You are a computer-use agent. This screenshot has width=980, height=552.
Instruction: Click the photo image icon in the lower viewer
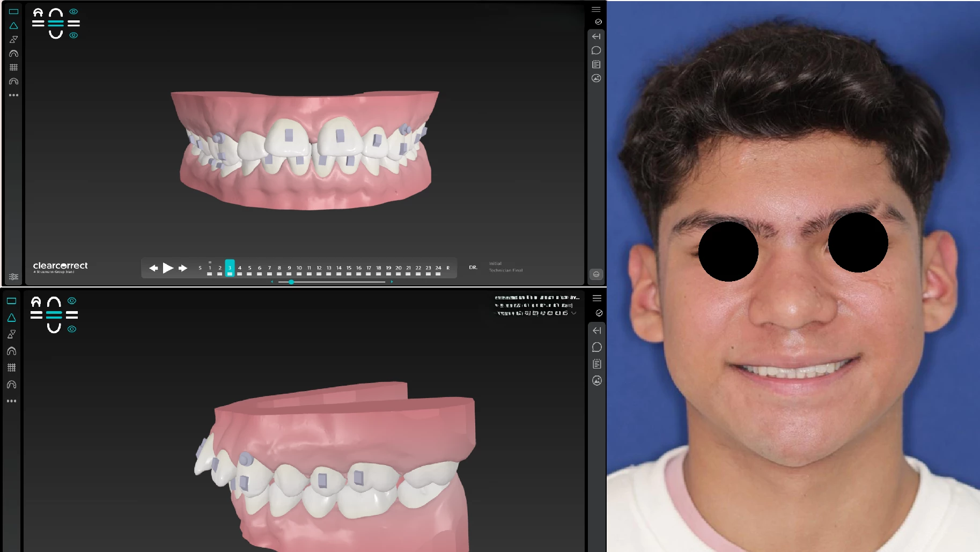[596, 381]
